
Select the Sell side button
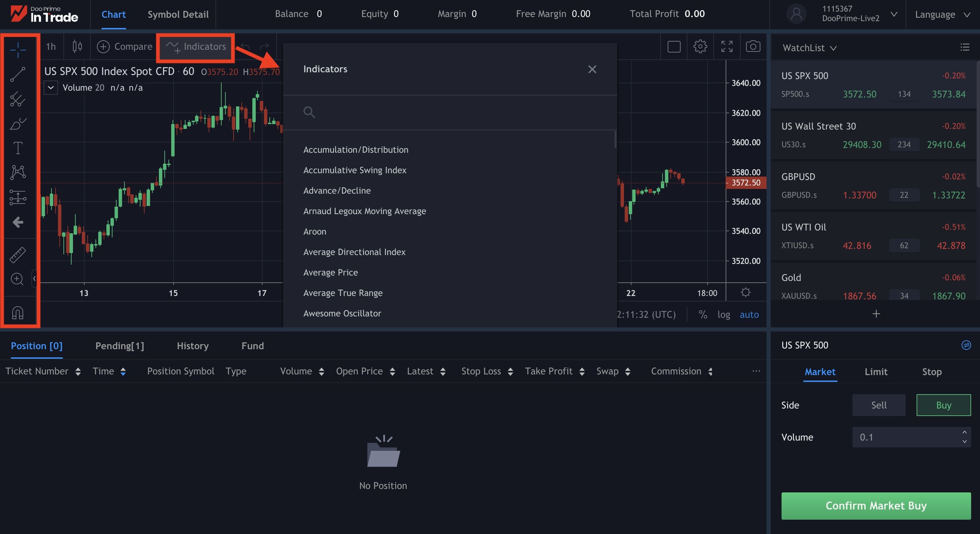tap(879, 405)
